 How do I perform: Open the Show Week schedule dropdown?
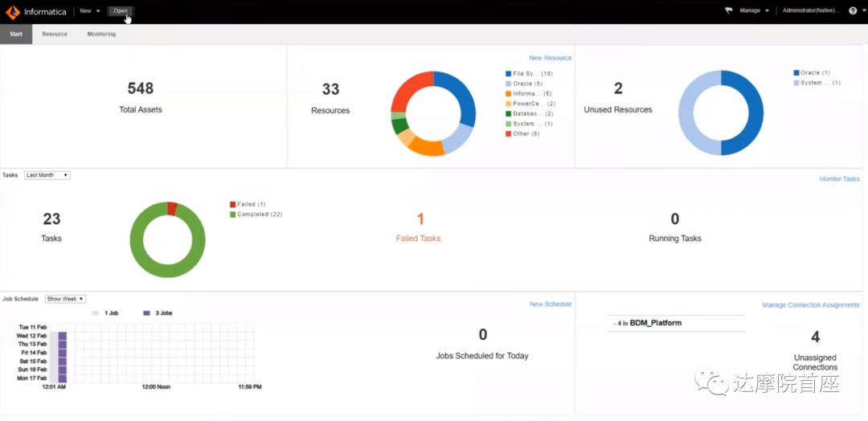coord(65,299)
